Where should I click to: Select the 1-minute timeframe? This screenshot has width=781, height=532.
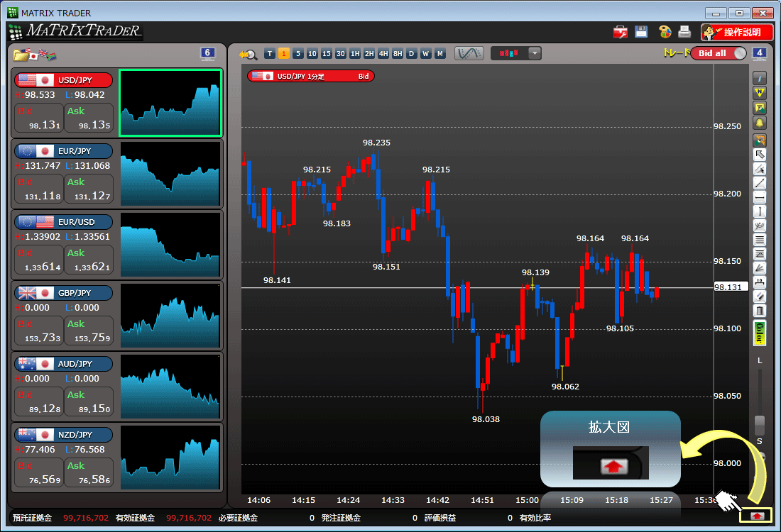[x=284, y=54]
